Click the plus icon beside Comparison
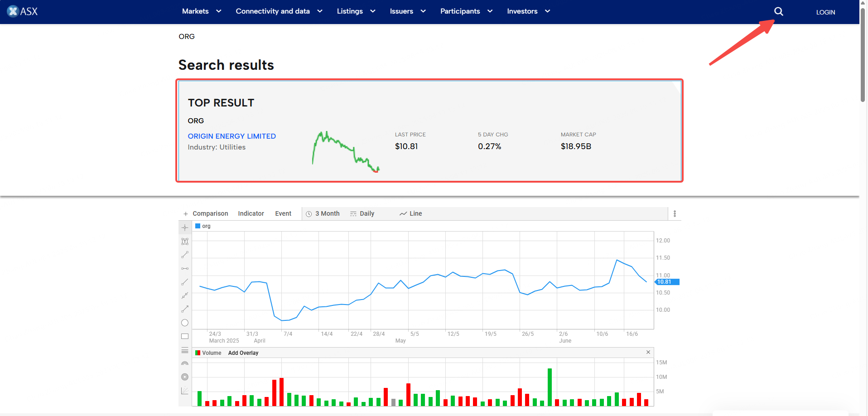Image resolution: width=868 pixels, height=416 pixels. click(185, 214)
